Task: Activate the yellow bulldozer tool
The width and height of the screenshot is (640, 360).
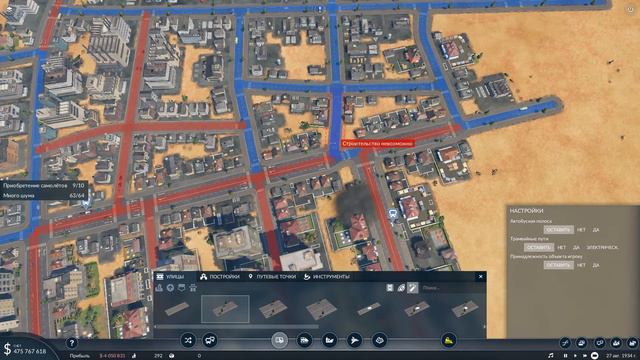Action: [x=449, y=340]
